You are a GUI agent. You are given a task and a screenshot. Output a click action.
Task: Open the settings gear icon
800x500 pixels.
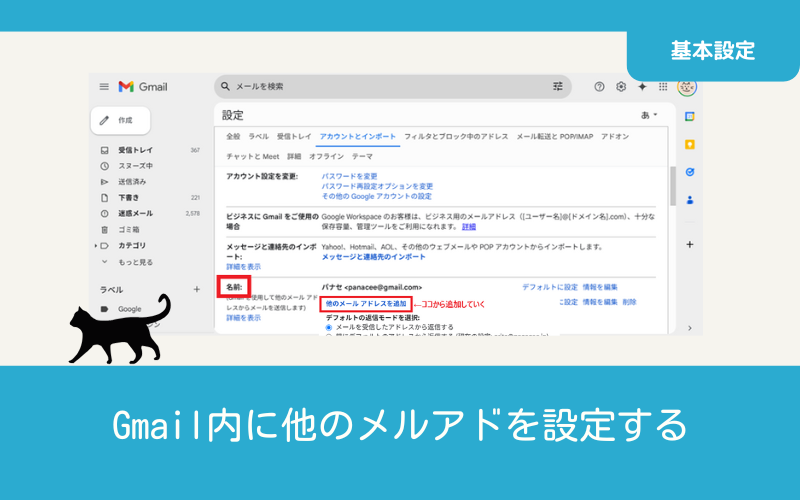point(621,87)
